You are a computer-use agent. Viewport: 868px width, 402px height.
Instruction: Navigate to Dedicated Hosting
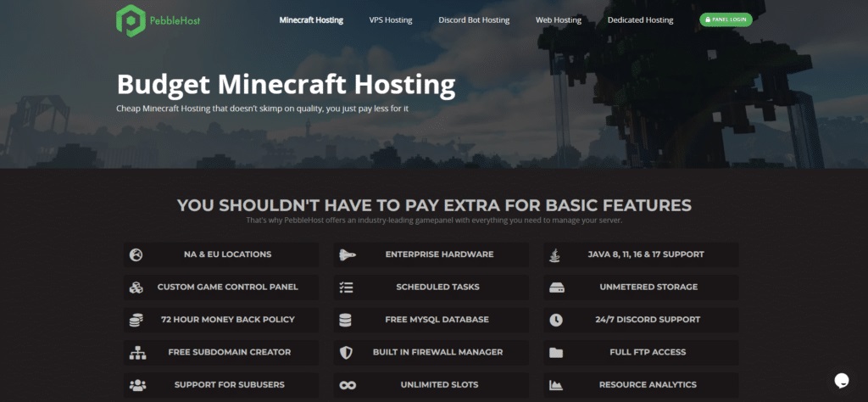(641, 20)
